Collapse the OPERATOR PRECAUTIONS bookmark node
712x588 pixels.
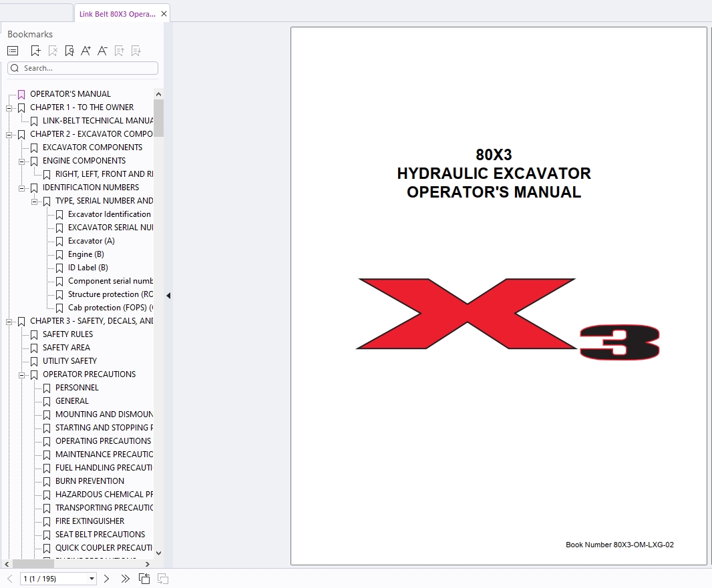[21, 375]
